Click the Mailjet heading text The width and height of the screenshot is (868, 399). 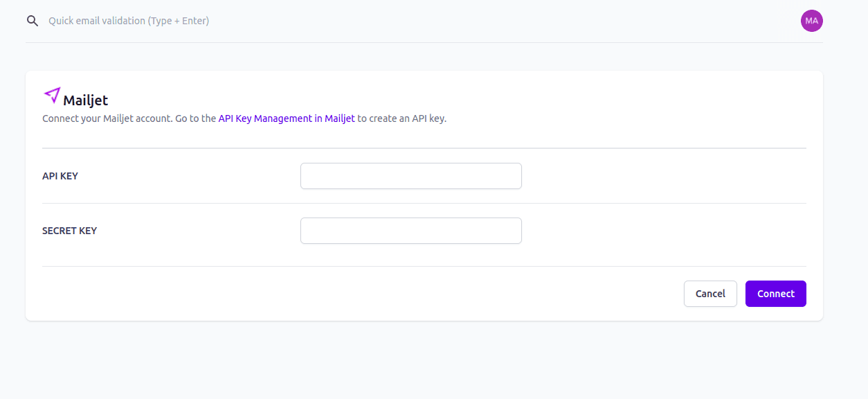(85, 100)
